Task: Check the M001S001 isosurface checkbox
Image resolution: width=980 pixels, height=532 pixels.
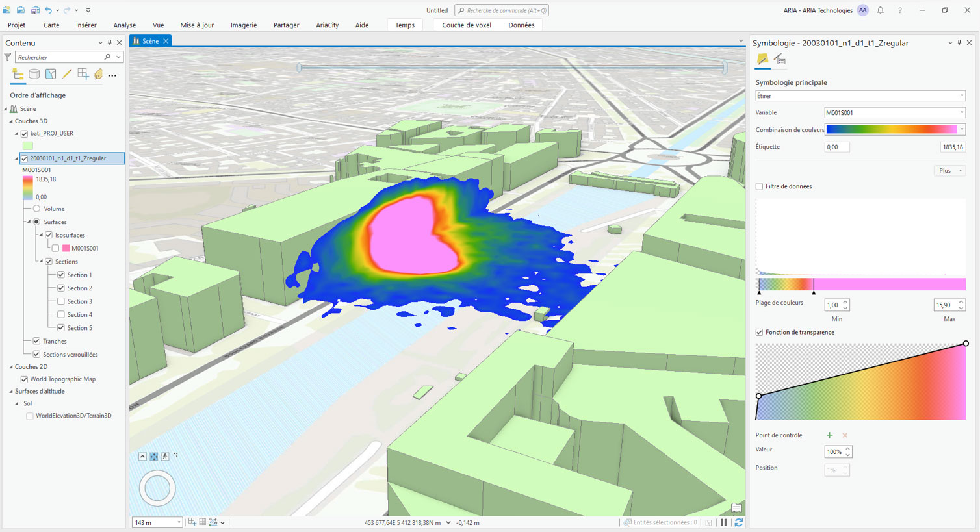Action: [x=55, y=248]
